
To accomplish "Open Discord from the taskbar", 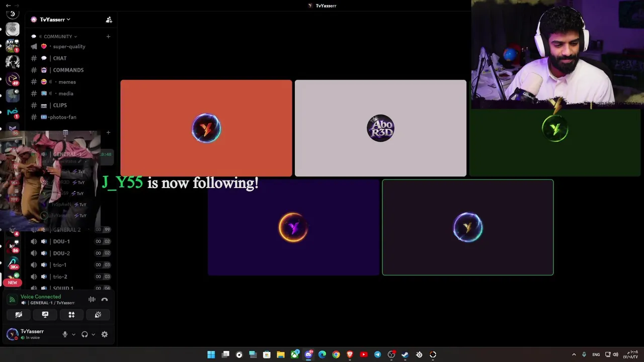I will point(308,355).
